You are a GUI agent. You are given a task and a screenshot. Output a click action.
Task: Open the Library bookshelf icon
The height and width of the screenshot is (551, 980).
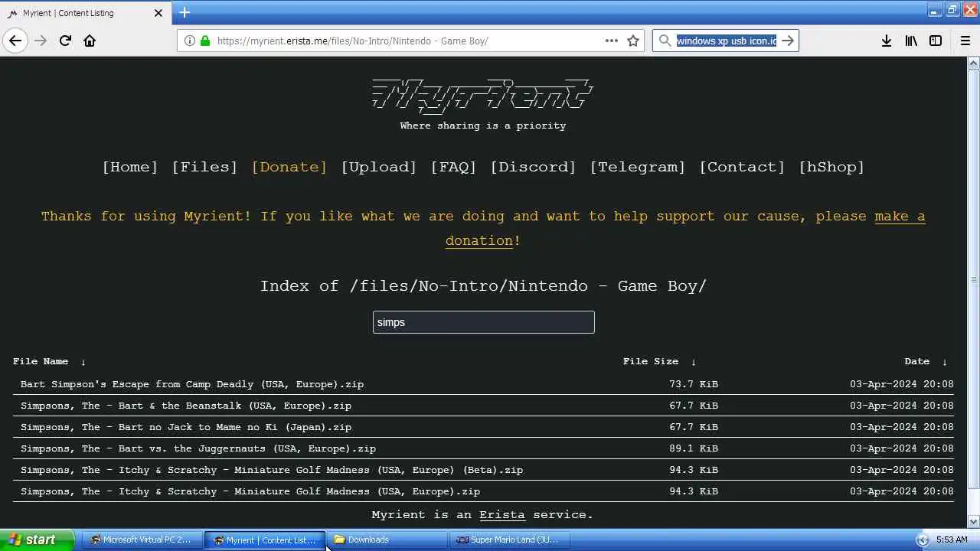click(911, 41)
